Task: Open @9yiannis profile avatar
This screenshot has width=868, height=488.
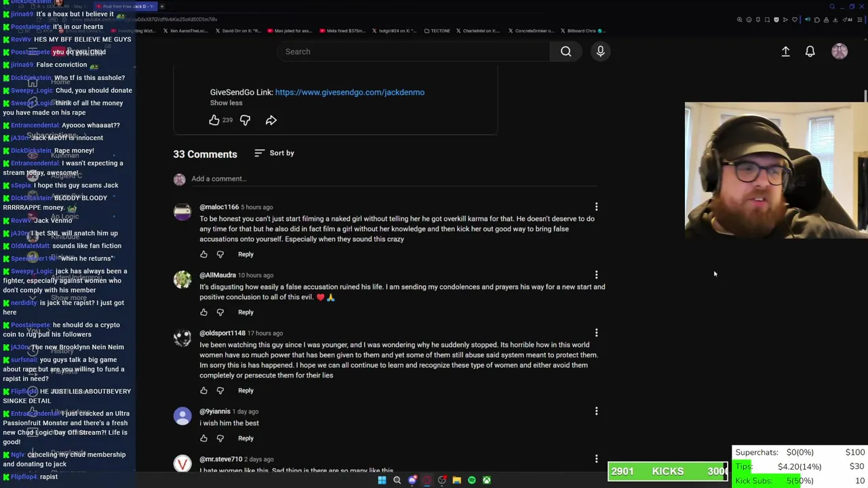Action: tap(182, 416)
